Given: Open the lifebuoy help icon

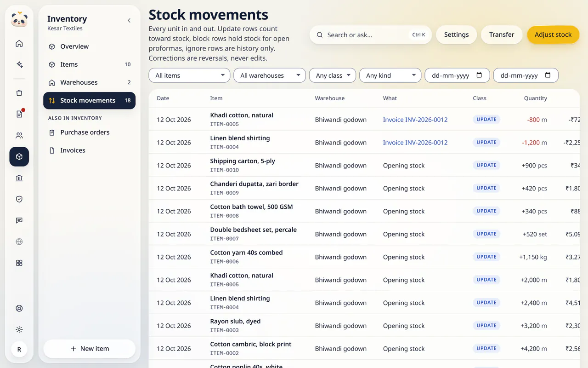Looking at the screenshot, I should (x=19, y=308).
